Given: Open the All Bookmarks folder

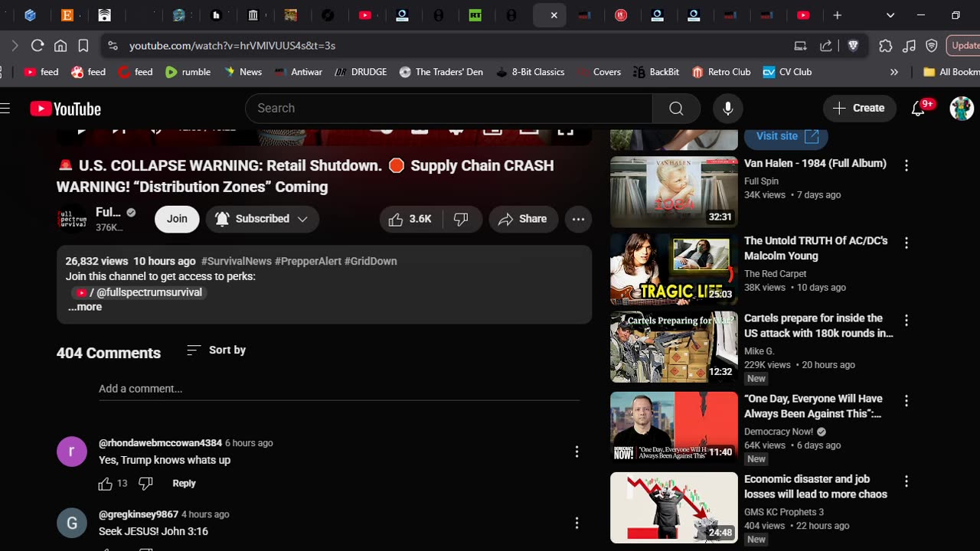Looking at the screenshot, I should (x=951, y=72).
